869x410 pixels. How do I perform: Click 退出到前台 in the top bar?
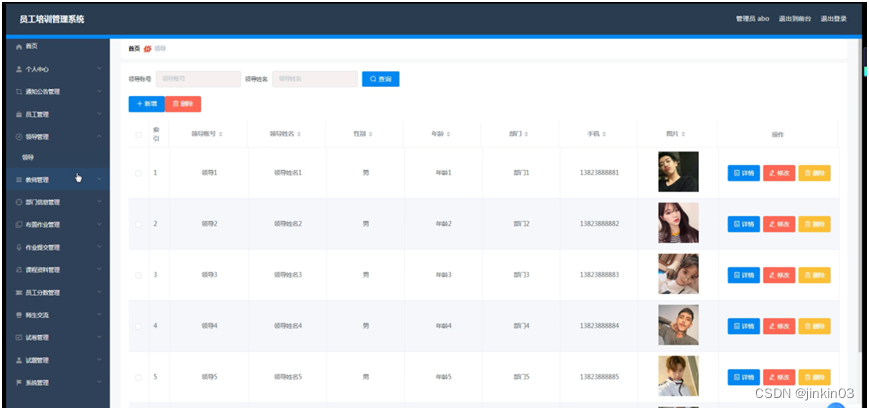[795, 19]
